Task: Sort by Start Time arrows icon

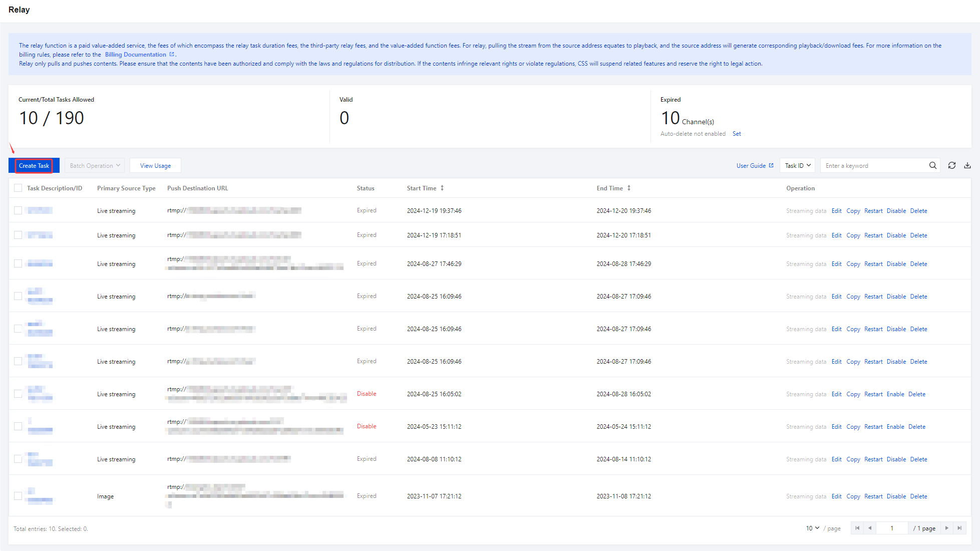Action: click(x=442, y=188)
